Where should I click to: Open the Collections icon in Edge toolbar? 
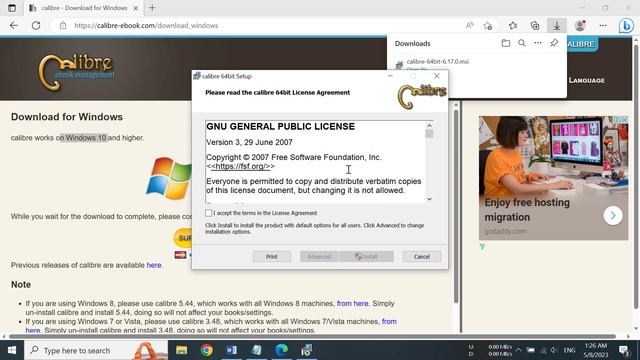pyautogui.click(x=535, y=26)
